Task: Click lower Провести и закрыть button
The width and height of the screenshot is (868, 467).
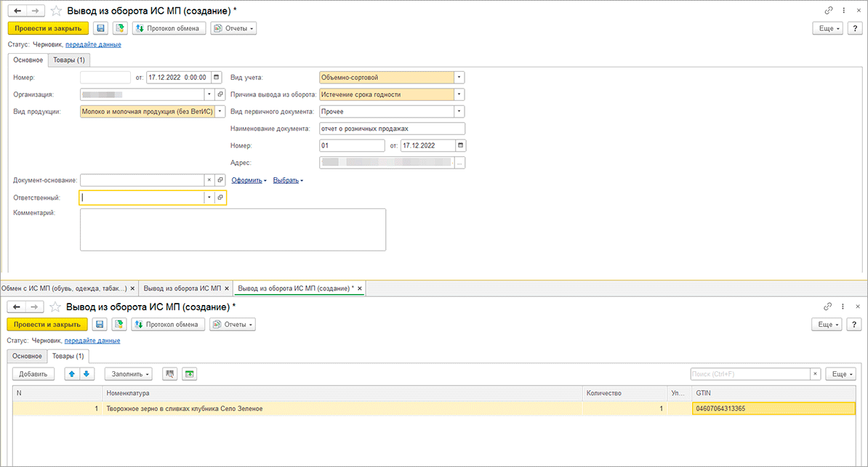Action: tap(47, 324)
